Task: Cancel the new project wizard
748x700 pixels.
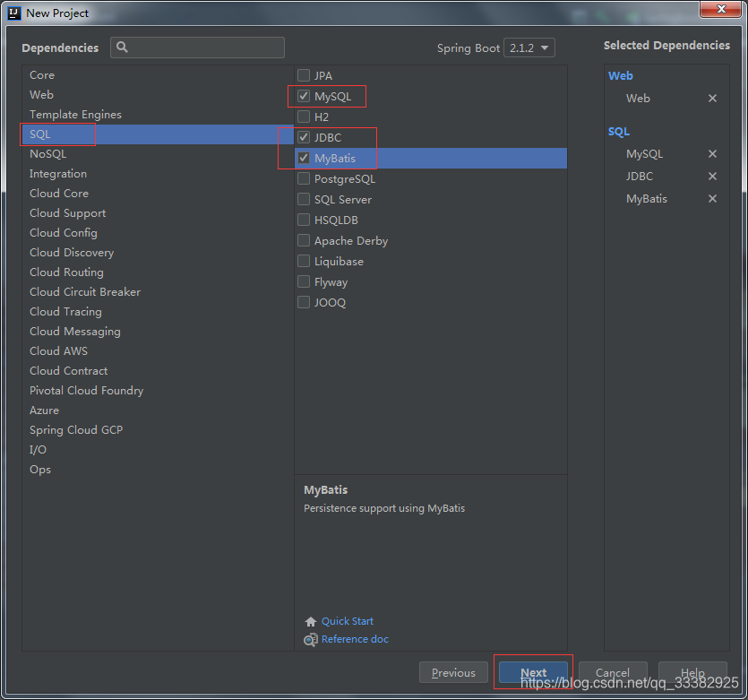Action: coord(613,672)
